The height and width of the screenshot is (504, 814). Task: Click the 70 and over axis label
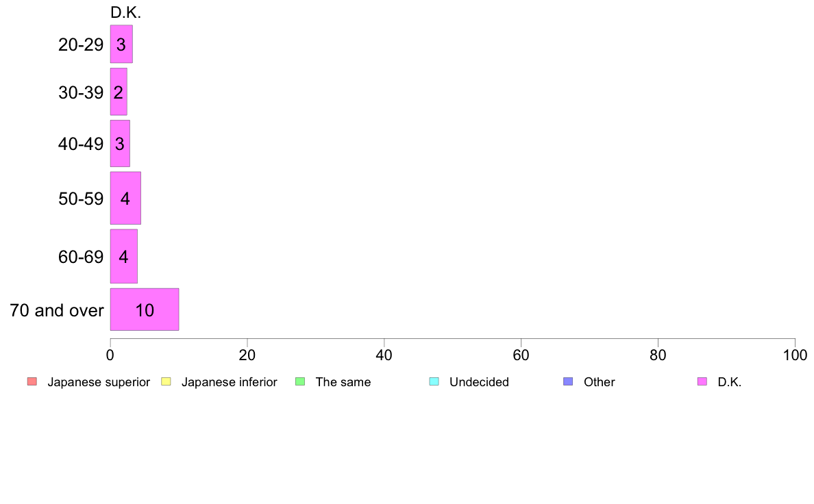point(57,310)
